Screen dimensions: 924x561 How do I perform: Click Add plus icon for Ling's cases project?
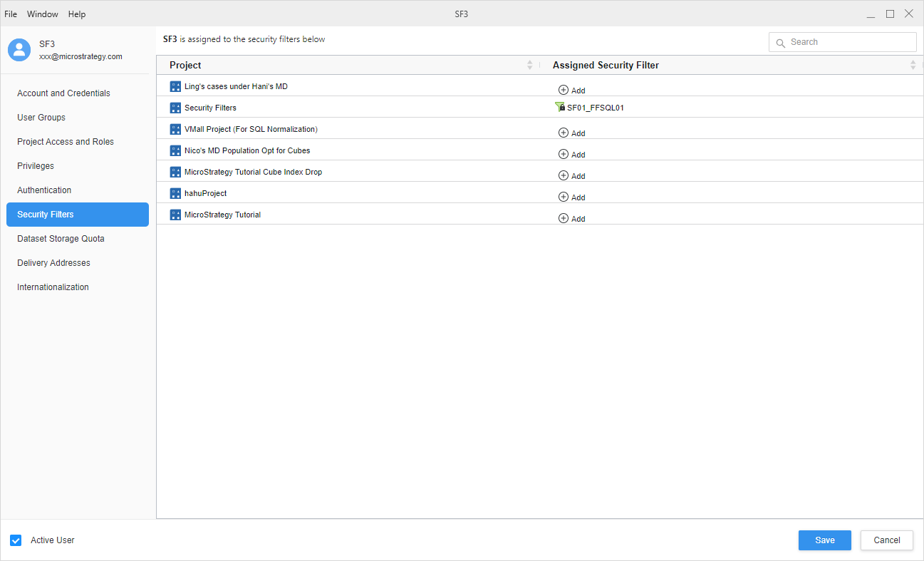[564, 90]
